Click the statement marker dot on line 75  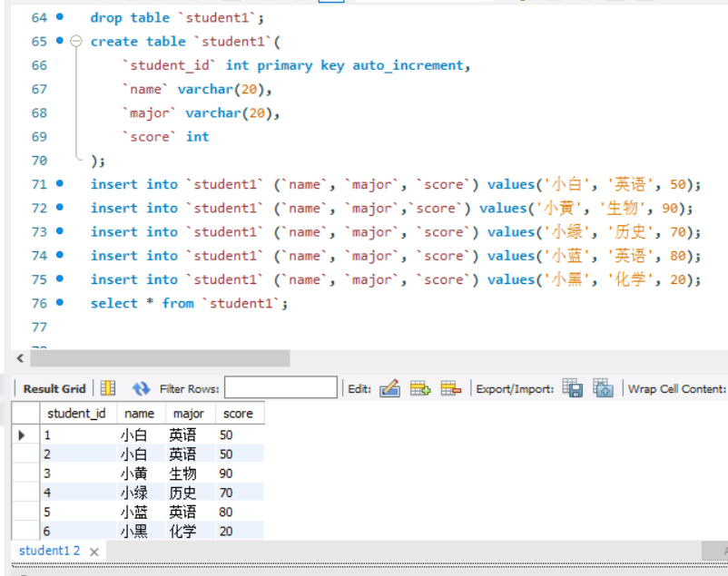click(59, 279)
